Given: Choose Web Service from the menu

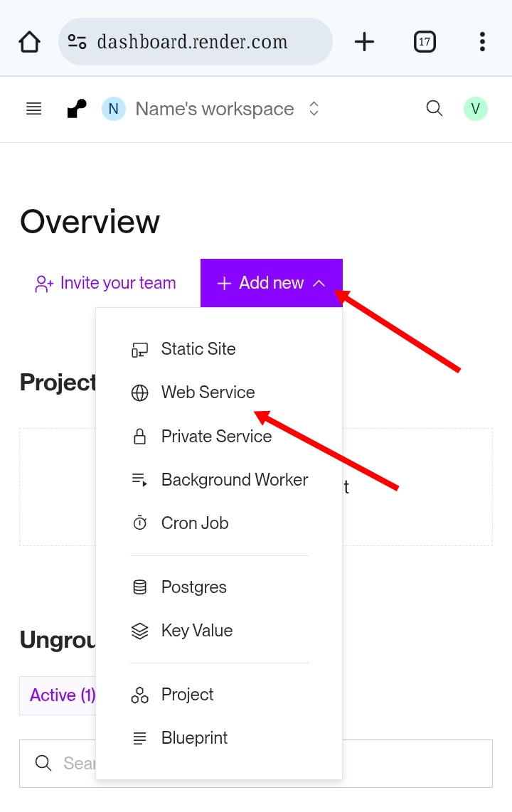Looking at the screenshot, I should (208, 392).
